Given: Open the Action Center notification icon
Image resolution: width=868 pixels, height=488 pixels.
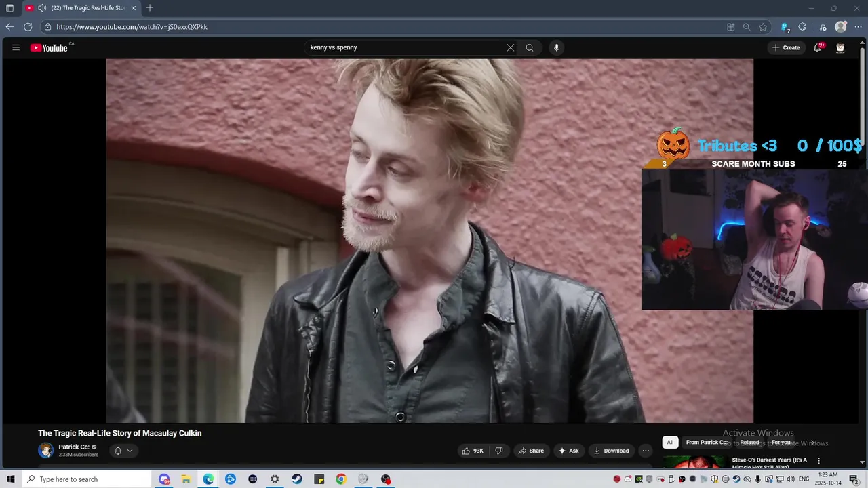Looking at the screenshot, I should coord(854,479).
